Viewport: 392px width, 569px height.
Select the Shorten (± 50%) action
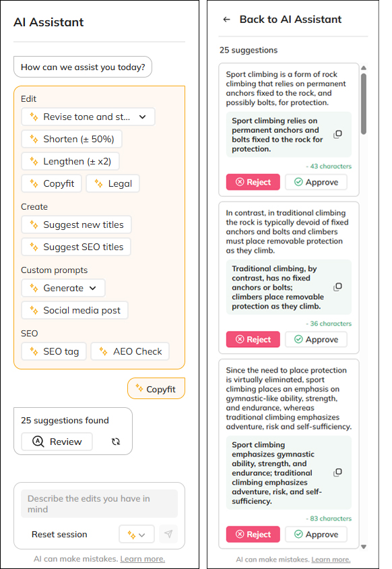(x=71, y=139)
